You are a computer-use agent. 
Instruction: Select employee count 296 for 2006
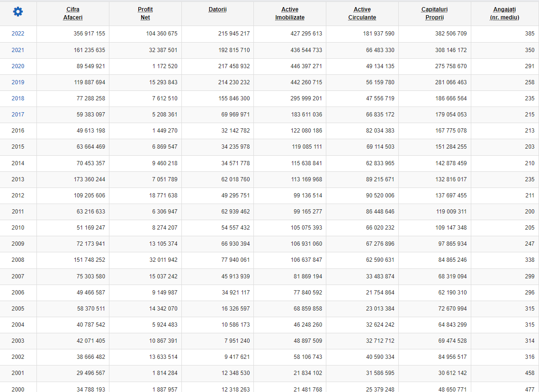pyautogui.click(x=530, y=293)
